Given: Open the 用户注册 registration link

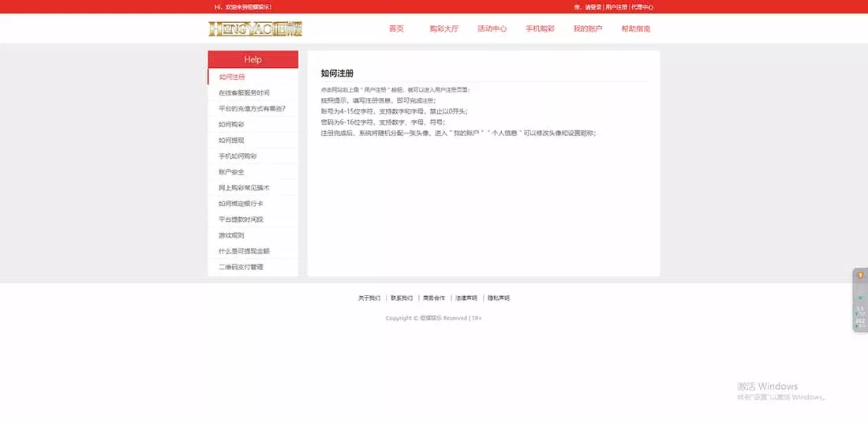Looking at the screenshot, I should point(616,7).
